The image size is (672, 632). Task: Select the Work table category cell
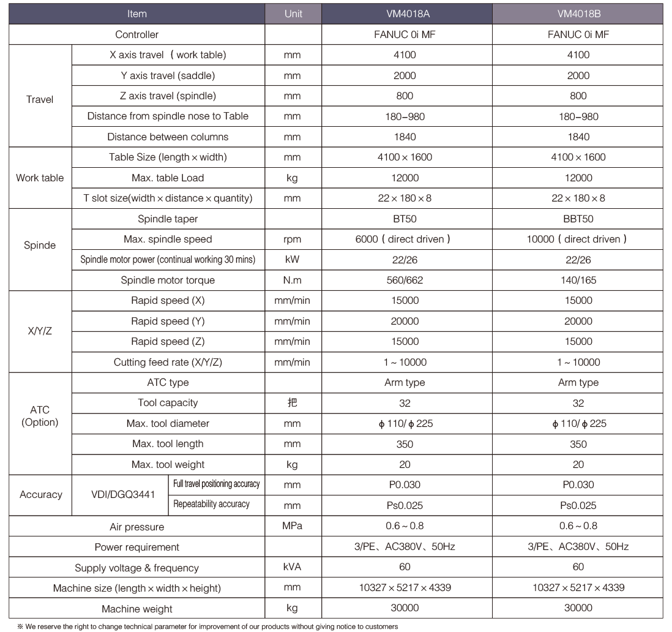40,178
